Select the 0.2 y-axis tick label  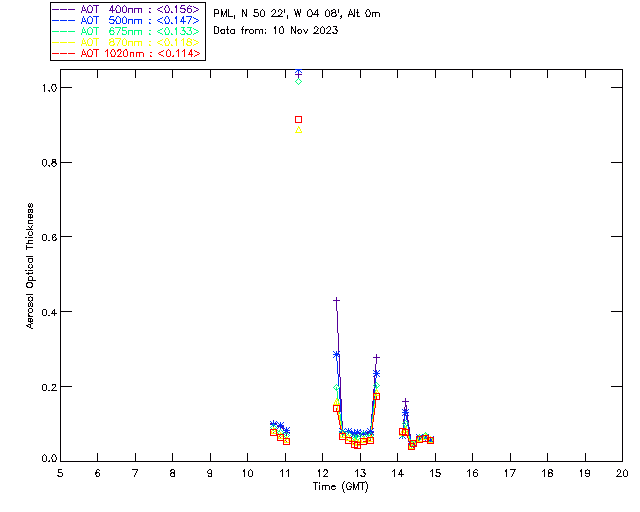(49, 387)
